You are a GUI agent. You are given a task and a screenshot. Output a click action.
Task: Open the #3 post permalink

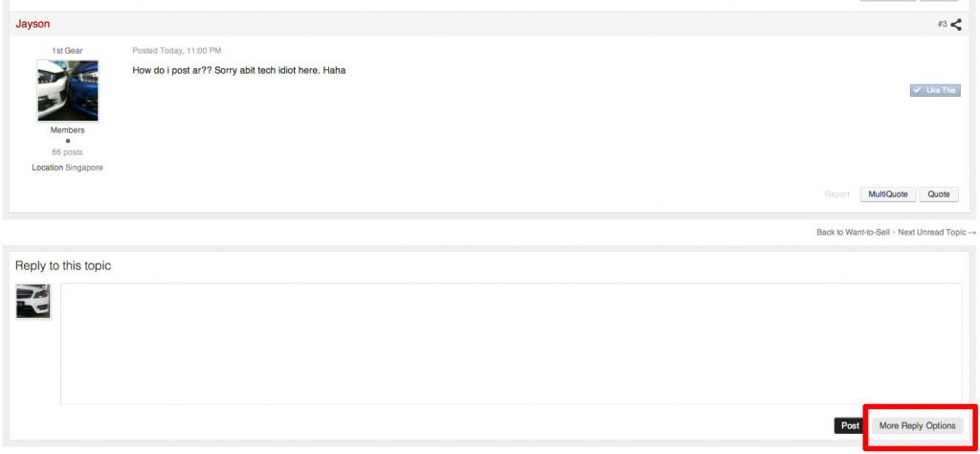942,24
